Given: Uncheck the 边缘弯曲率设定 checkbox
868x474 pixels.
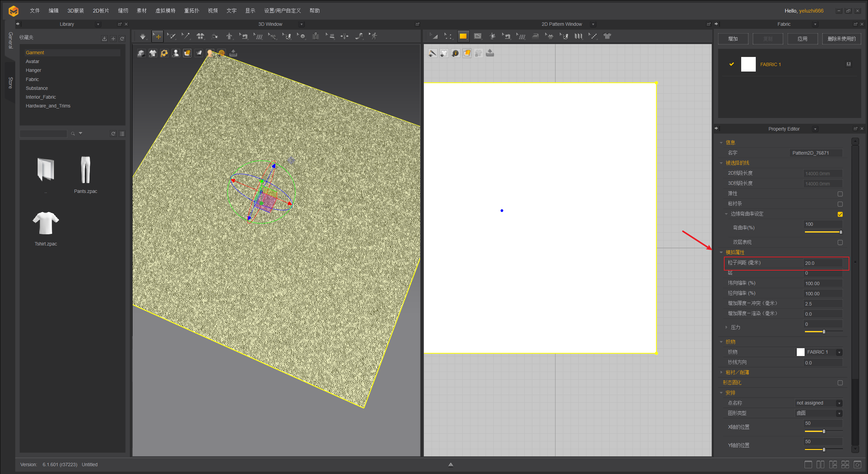Looking at the screenshot, I should click(840, 214).
